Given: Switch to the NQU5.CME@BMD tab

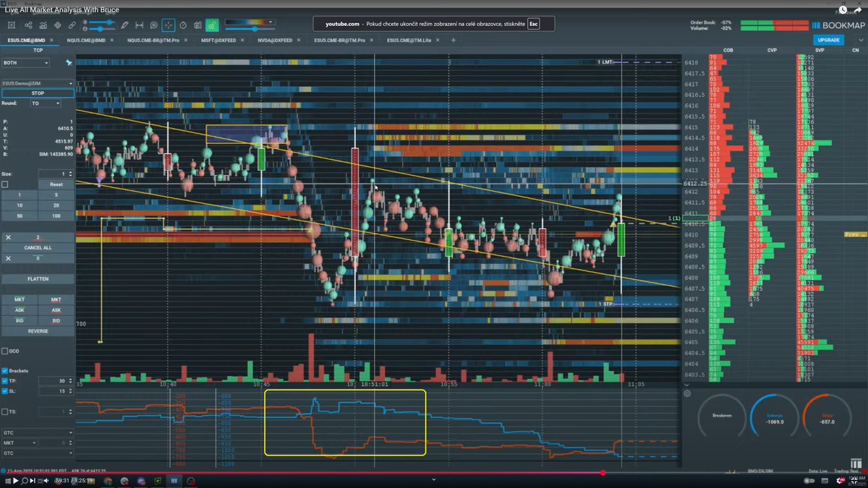Looking at the screenshot, I should point(86,40).
